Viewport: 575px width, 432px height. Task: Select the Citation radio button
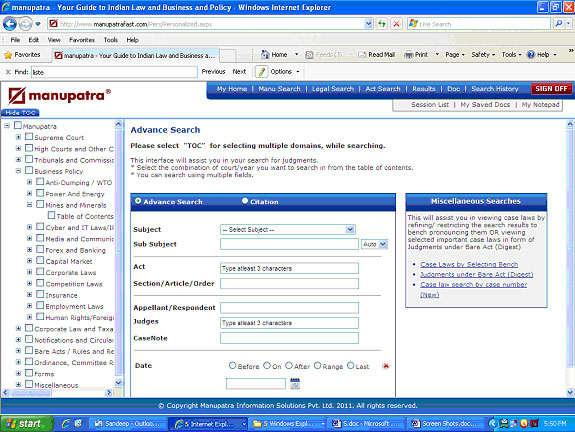[245, 201]
